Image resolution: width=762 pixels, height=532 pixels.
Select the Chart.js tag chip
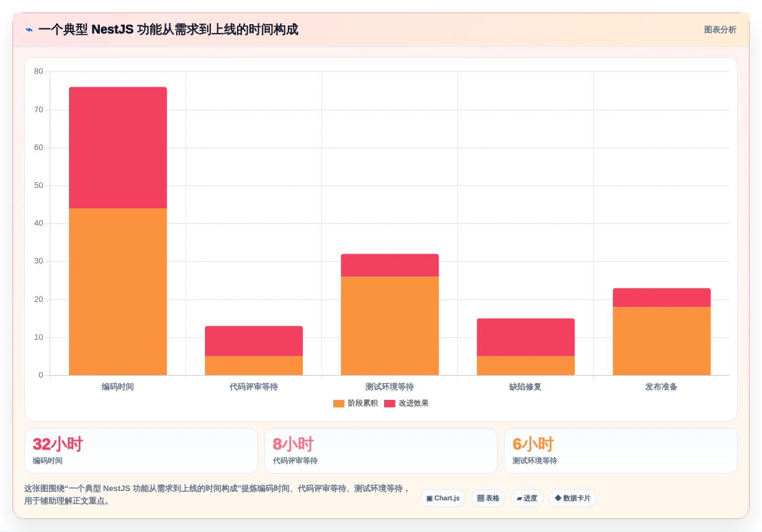(443, 499)
